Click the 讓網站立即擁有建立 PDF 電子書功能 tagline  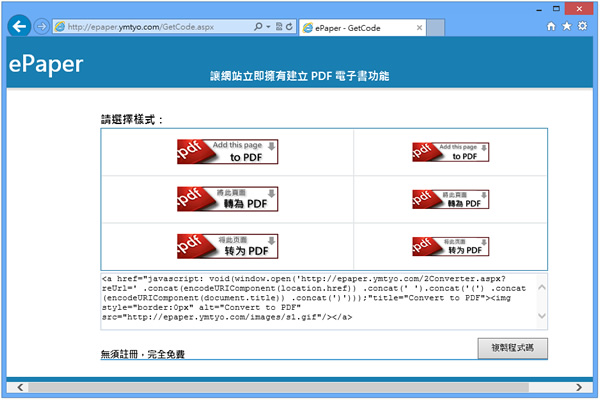[300, 76]
